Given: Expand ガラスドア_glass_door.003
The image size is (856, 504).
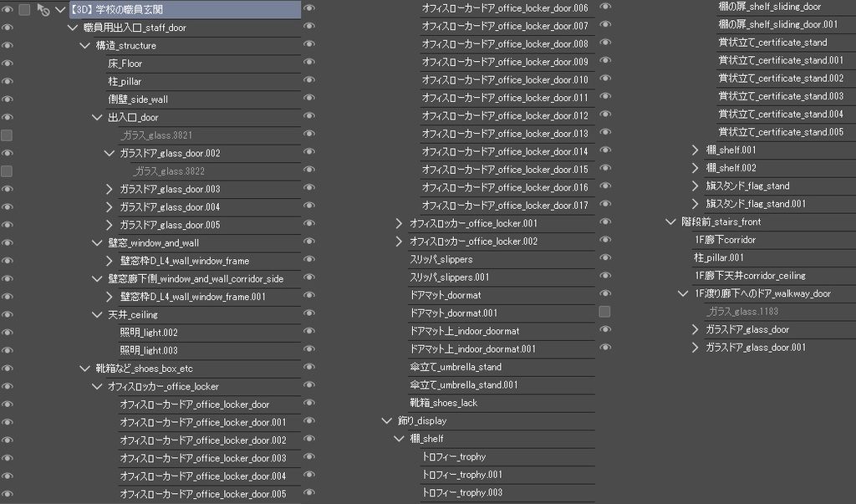Looking at the screenshot, I should point(110,189).
